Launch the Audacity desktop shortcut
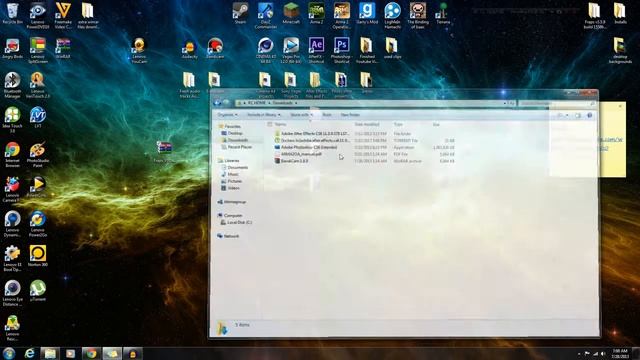 pos(189,49)
